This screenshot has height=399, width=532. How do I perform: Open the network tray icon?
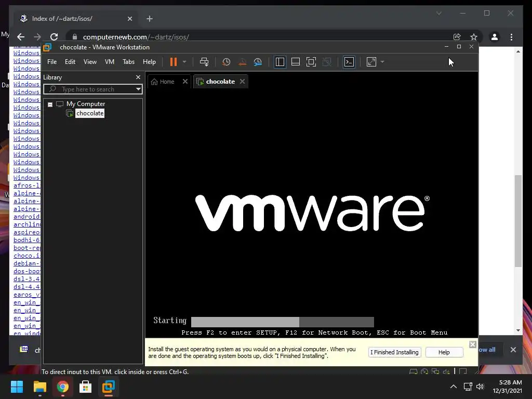tap(468, 387)
